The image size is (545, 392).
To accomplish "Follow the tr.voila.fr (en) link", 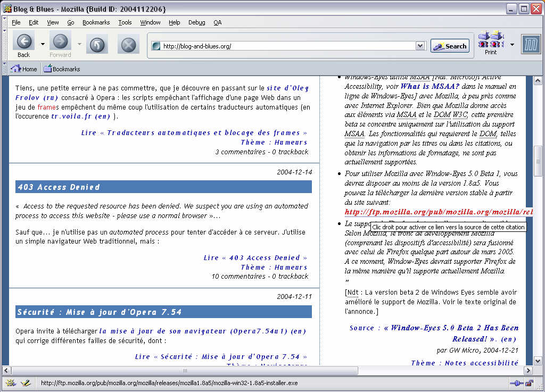I will pos(81,116).
